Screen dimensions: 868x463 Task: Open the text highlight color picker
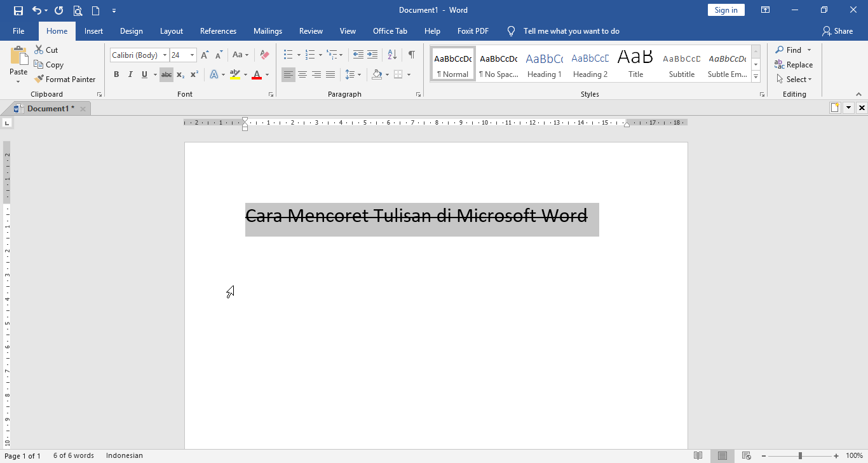click(245, 74)
